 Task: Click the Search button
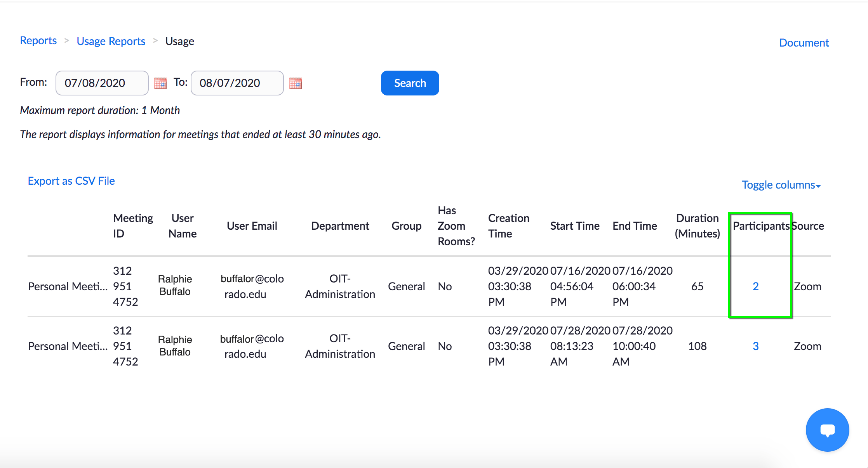410,83
